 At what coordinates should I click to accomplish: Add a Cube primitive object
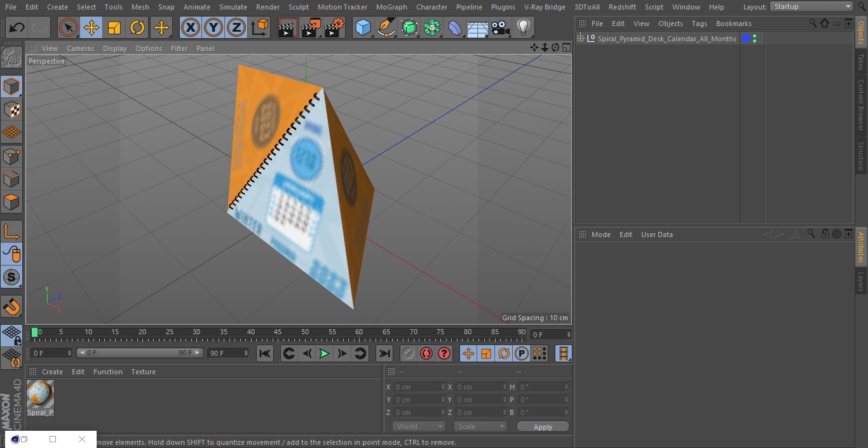click(363, 27)
